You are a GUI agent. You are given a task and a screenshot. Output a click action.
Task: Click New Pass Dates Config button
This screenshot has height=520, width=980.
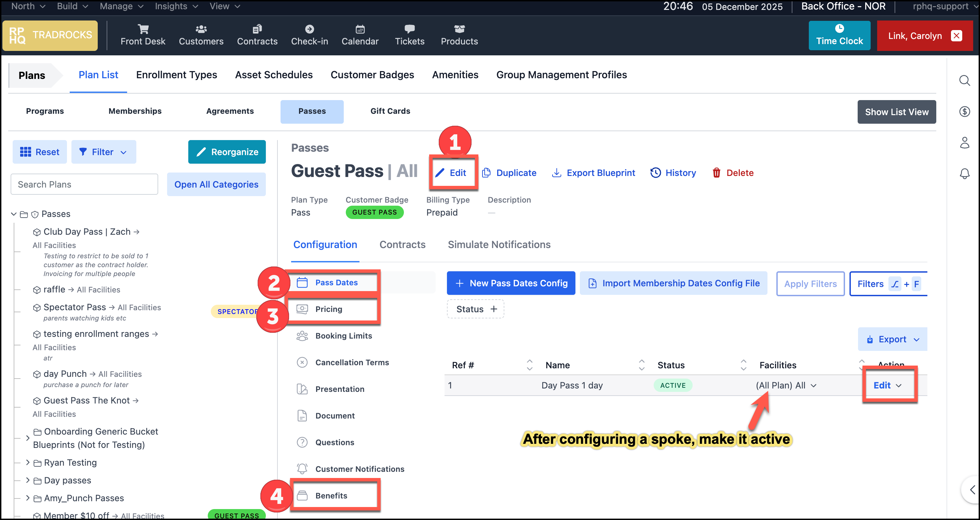click(x=511, y=283)
